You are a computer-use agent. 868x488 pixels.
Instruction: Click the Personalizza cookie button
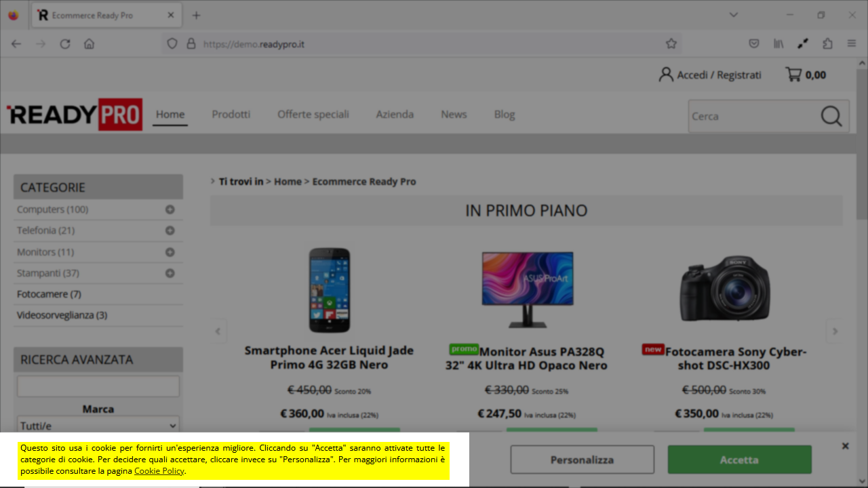pyautogui.click(x=582, y=460)
